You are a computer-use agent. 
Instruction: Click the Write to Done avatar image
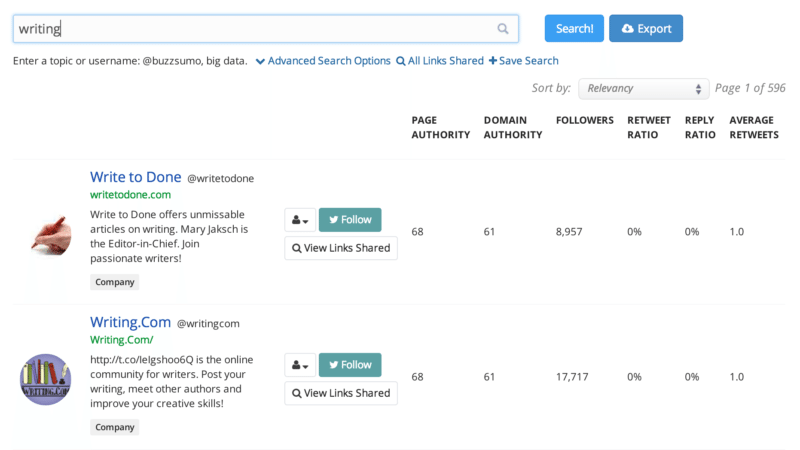pos(51,235)
